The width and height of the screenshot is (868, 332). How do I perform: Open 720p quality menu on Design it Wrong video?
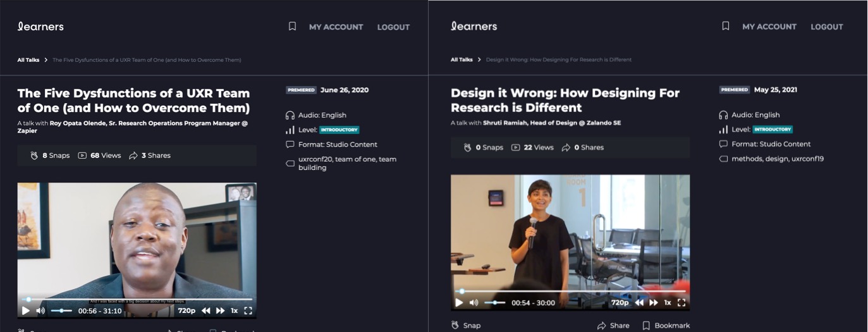coord(620,303)
